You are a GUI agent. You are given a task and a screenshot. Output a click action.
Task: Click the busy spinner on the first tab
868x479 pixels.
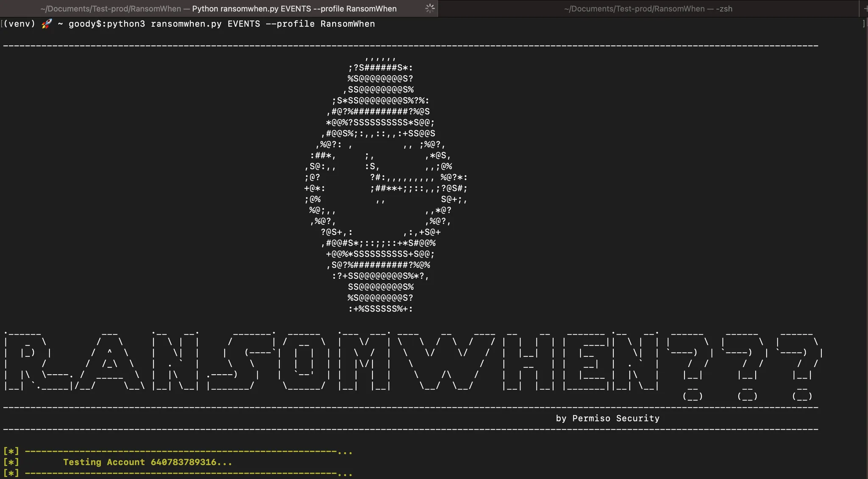coord(430,8)
